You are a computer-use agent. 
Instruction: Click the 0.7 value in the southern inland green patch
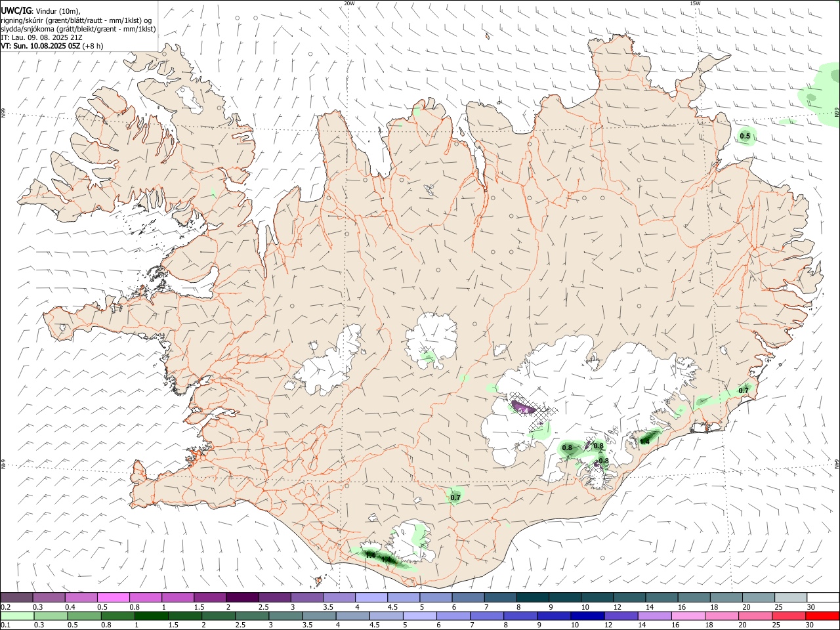(455, 498)
